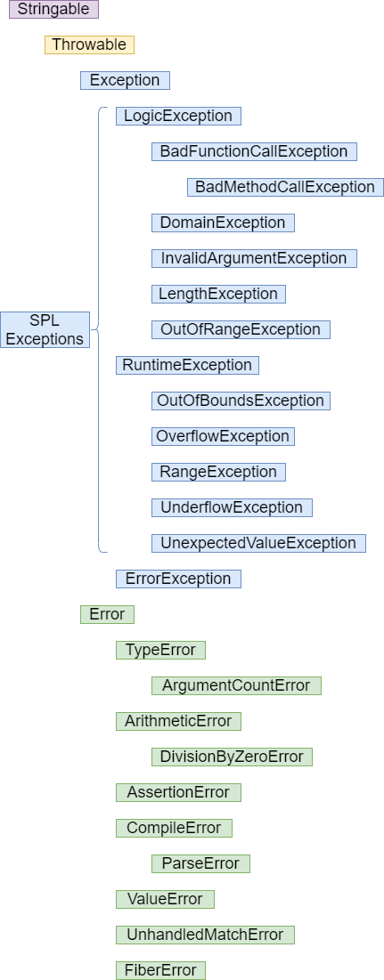Click the blue Exception box

click(125, 81)
